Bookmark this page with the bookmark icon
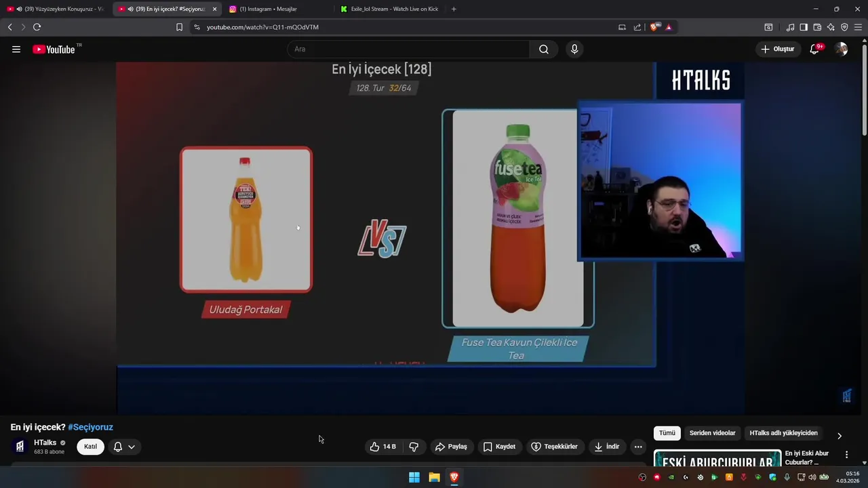 coord(179,27)
